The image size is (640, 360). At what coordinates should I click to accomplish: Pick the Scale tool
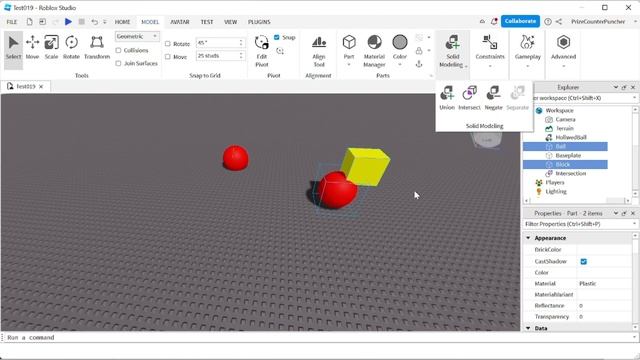pyautogui.click(x=51, y=48)
